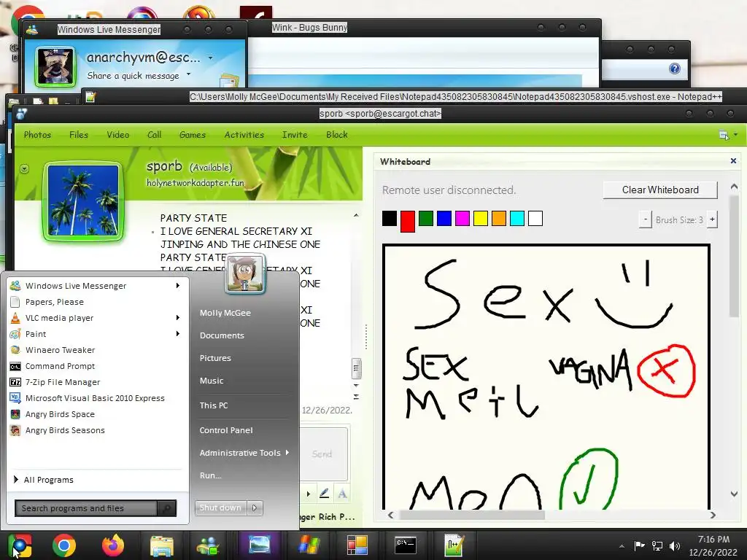The height and width of the screenshot is (560, 747).
Task: Expand Paint recent files arrow
Action: [x=178, y=334]
